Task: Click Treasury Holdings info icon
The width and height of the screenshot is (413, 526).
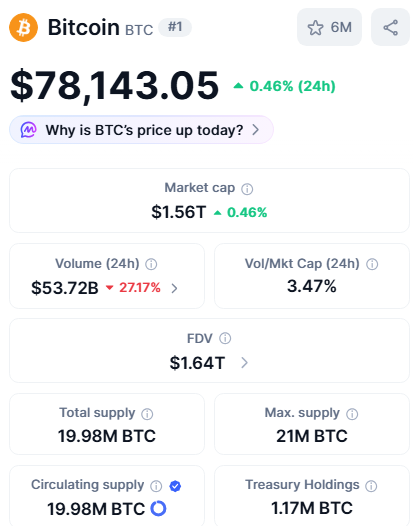Action: point(371,486)
